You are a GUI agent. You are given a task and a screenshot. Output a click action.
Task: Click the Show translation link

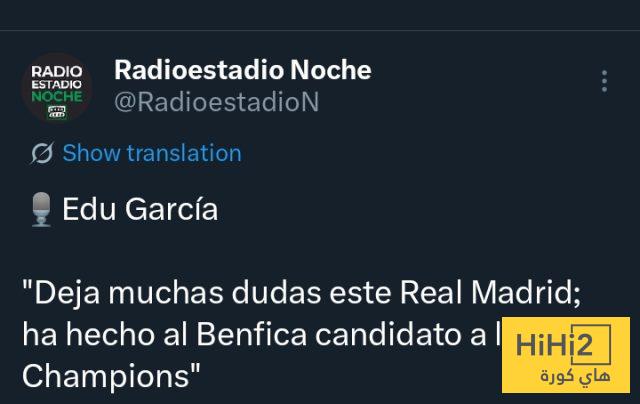pyautogui.click(x=151, y=153)
